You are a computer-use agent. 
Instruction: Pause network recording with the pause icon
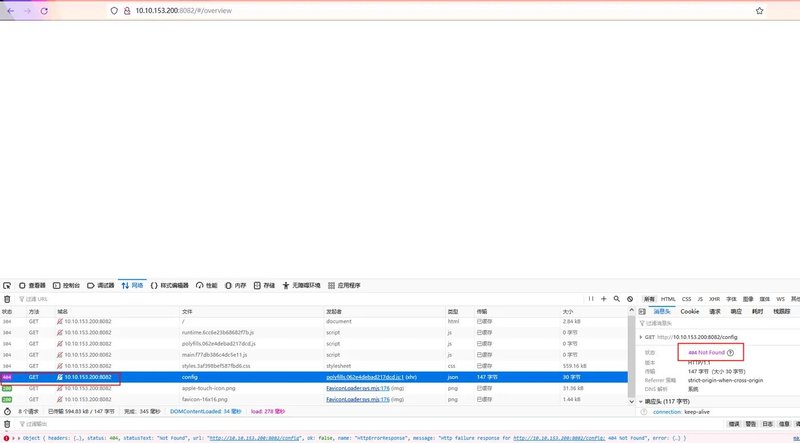tap(591, 299)
